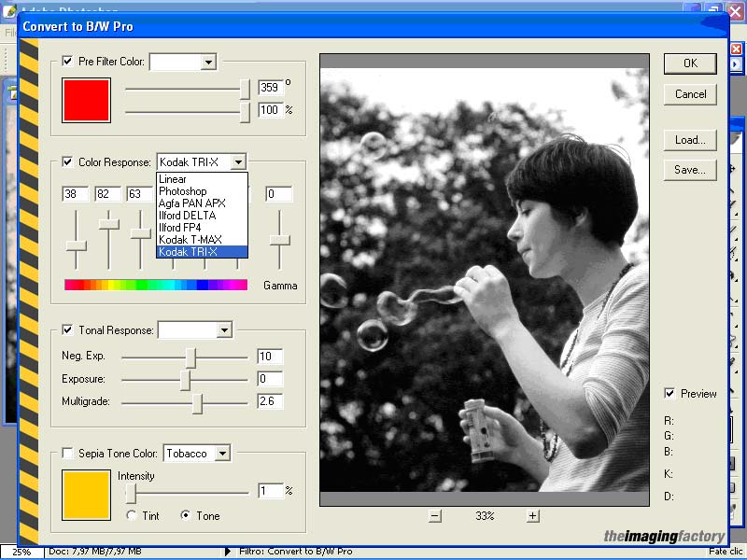Click the first color response slider (38)
This screenshot has width=747, height=560.
pyautogui.click(x=77, y=245)
